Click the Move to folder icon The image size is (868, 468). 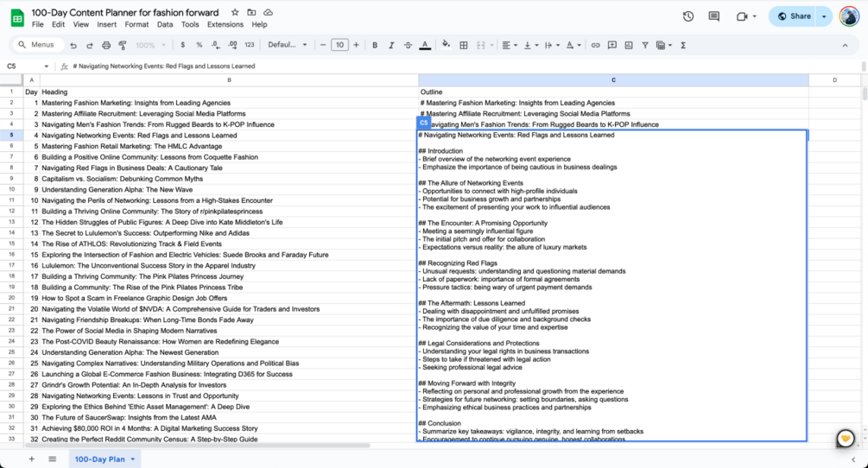coord(251,12)
